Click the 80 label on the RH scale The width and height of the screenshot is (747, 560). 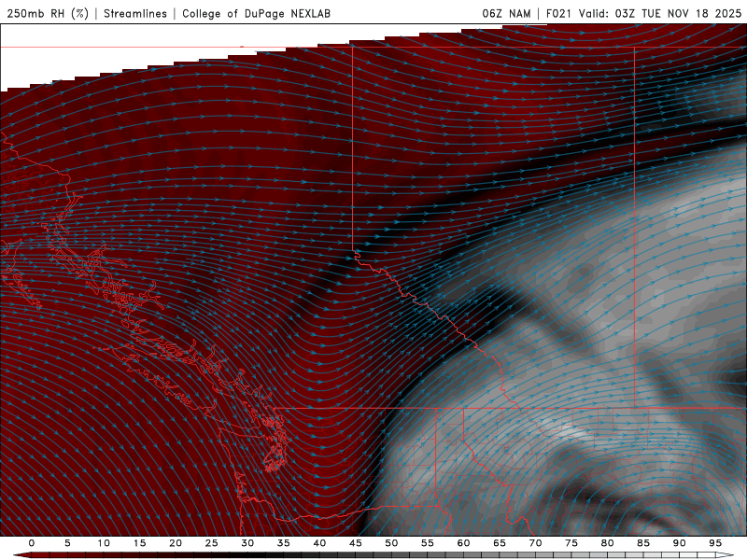pyautogui.click(x=607, y=543)
